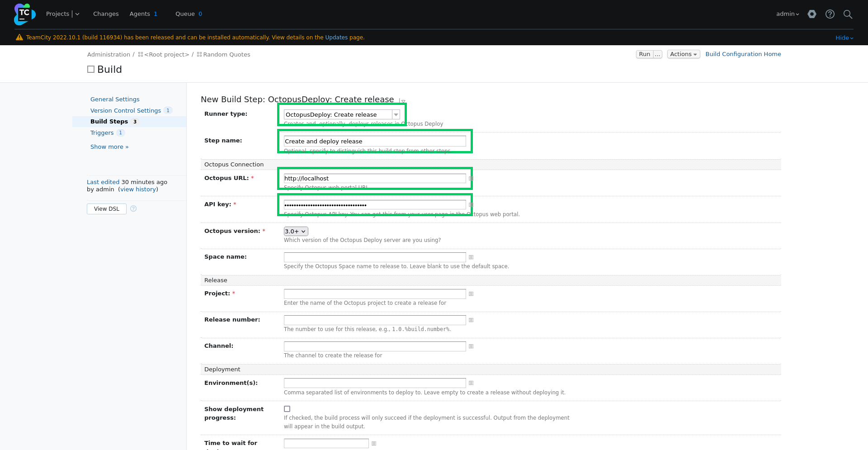Click the warning triangle icon in banner
This screenshot has width=868, height=450.
coord(19,38)
